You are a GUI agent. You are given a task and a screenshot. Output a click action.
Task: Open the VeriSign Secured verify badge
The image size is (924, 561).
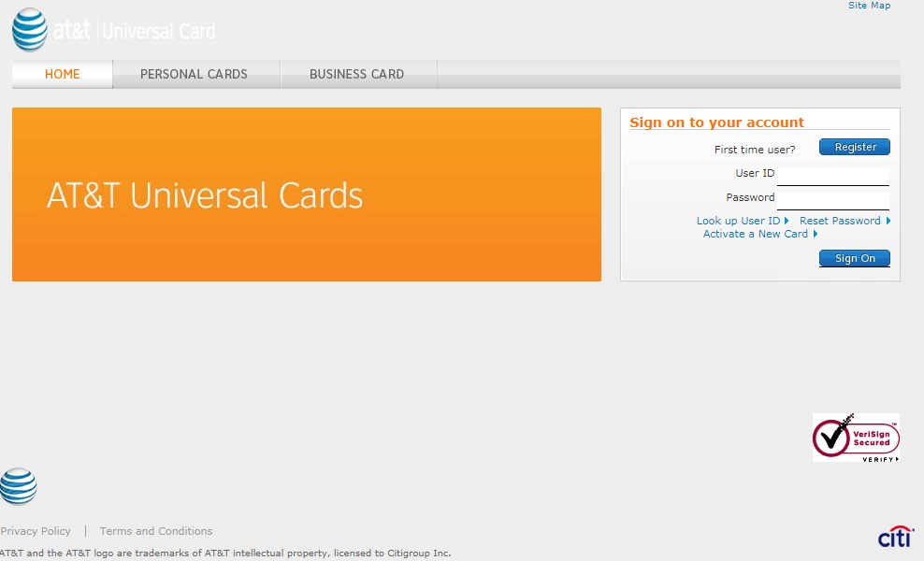click(856, 438)
